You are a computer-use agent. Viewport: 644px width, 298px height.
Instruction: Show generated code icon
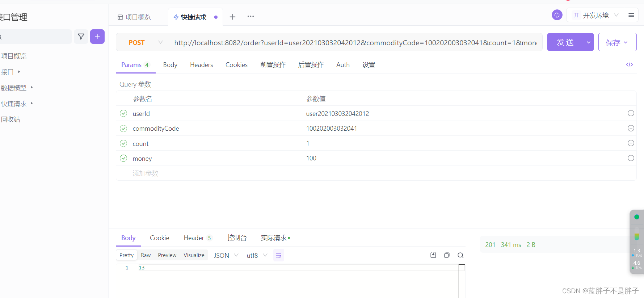coord(630,64)
